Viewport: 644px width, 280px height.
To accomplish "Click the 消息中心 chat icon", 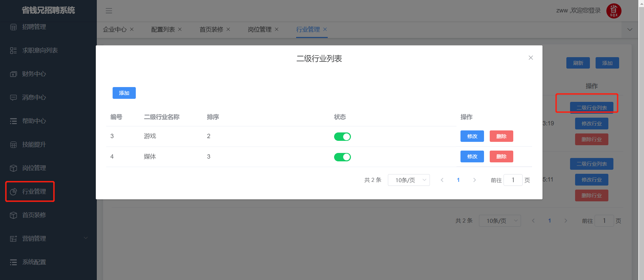I will [x=13, y=98].
